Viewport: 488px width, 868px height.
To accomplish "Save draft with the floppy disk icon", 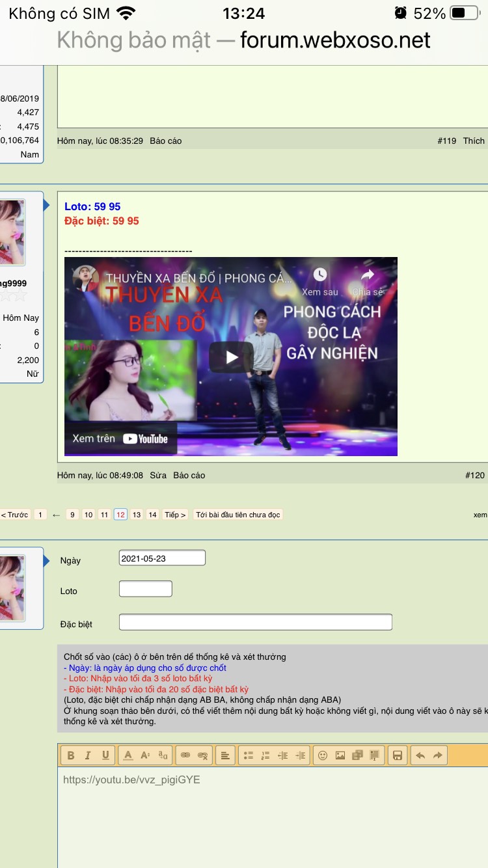I will point(398,755).
